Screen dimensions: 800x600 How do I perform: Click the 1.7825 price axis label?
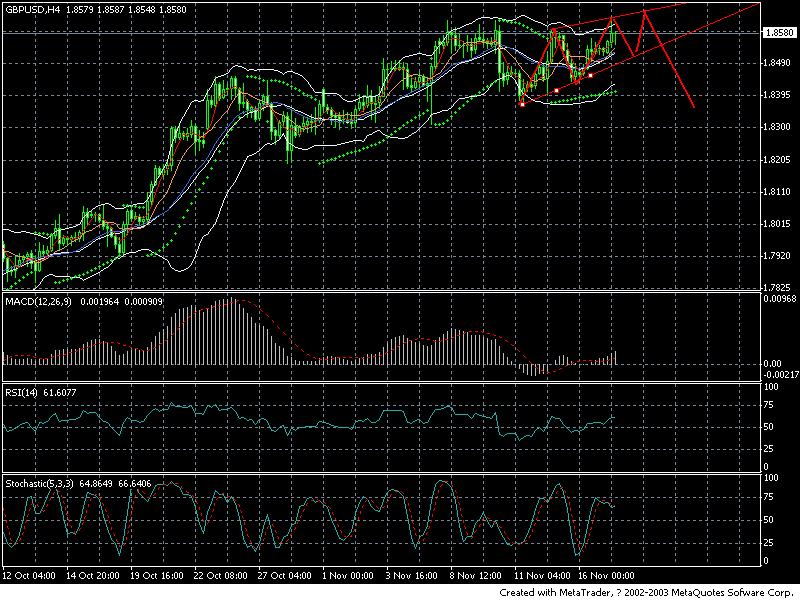click(777, 288)
